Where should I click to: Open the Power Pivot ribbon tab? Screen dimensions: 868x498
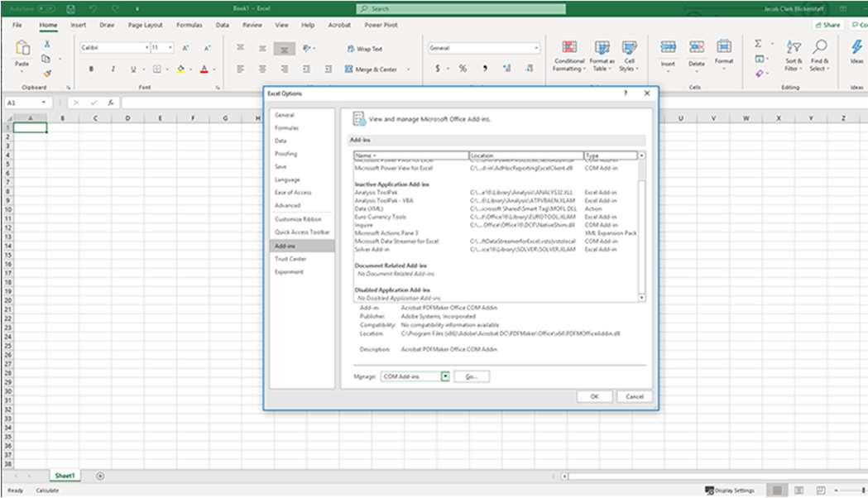click(381, 25)
